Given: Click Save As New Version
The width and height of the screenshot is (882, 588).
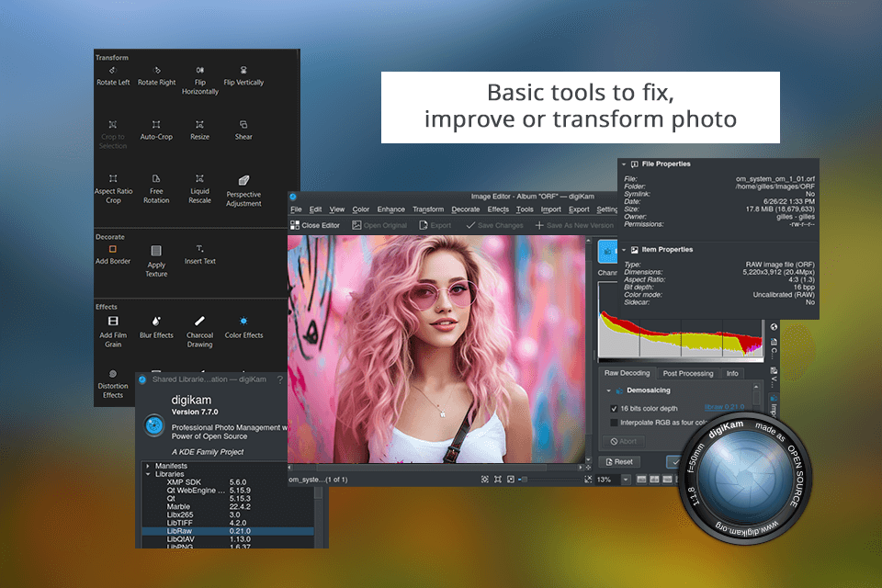Looking at the screenshot, I should [573, 225].
